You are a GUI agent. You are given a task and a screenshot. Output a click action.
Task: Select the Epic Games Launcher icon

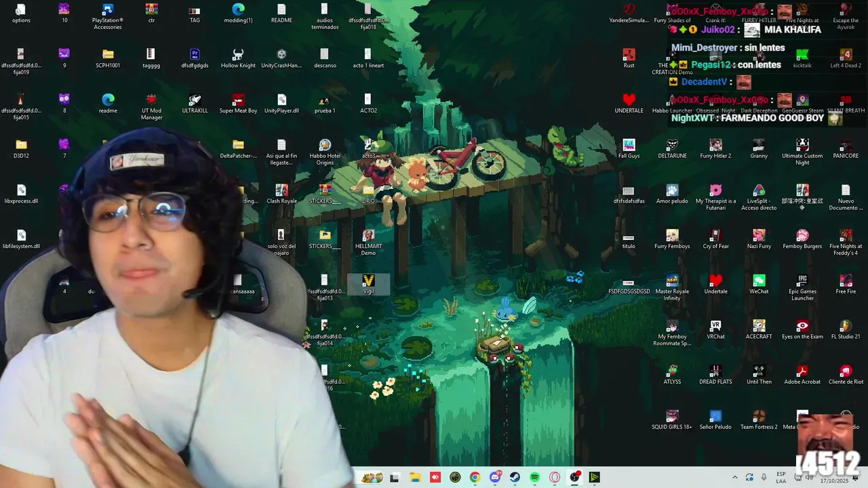(x=802, y=288)
